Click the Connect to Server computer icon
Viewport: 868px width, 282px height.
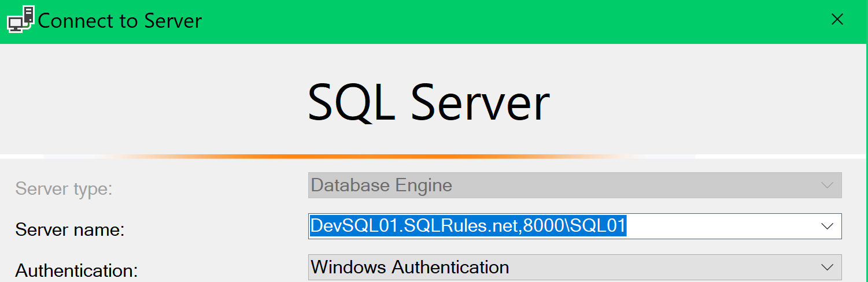point(20,20)
